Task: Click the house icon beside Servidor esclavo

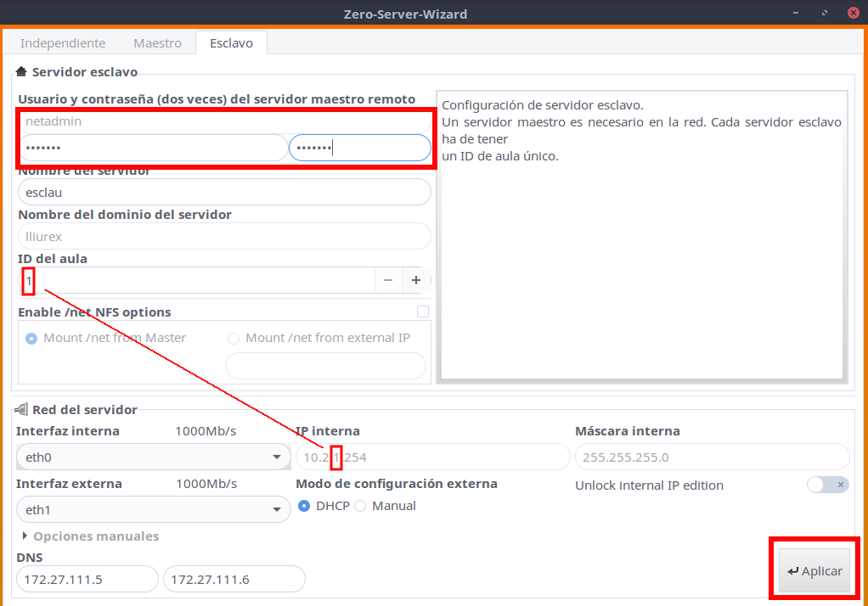Action: pyautogui.click(x=22, y=72)
